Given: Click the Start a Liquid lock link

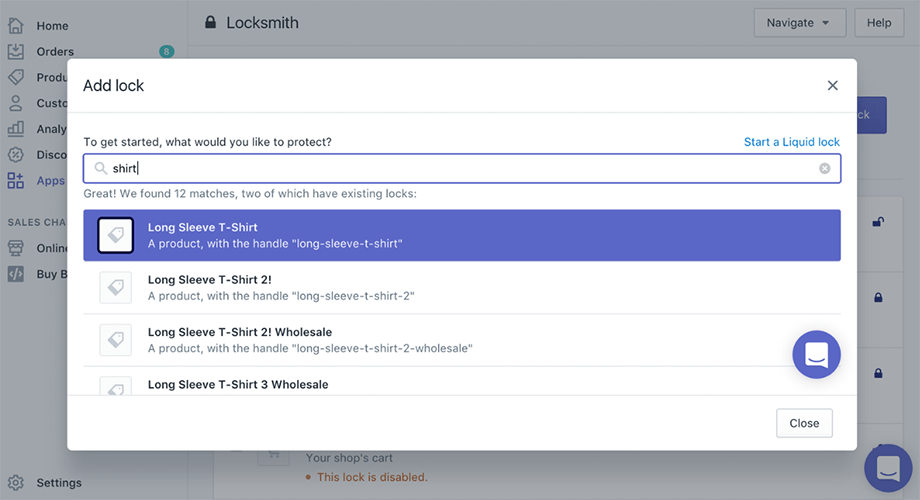Looking at the screenshot, I should click(792, 142).
